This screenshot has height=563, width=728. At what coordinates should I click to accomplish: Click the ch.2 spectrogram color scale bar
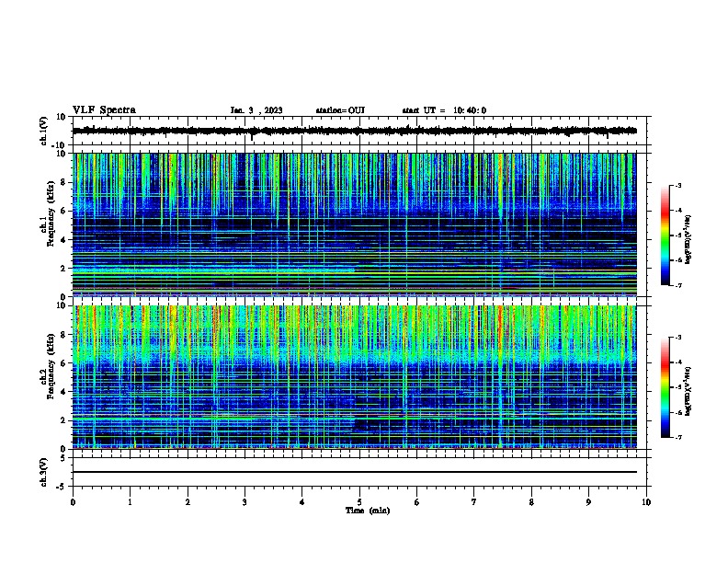click(665, 387)
